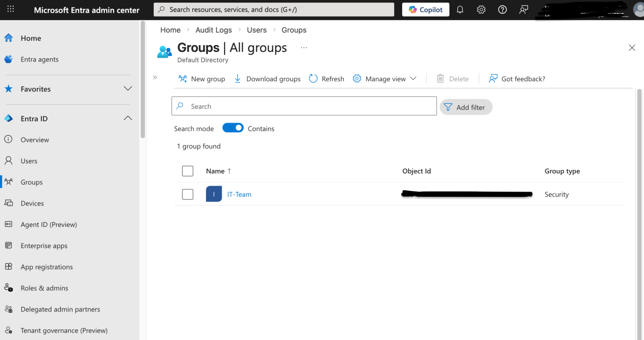The image size is (644, 340).
Task: Open the Manage view dropdown
Action: click(x=385, y=79)
